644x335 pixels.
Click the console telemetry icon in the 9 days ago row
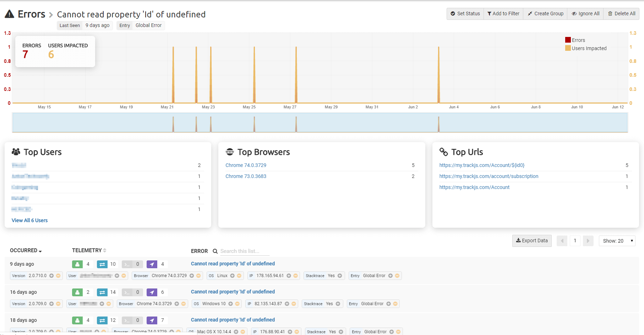(x=127, y=264)
